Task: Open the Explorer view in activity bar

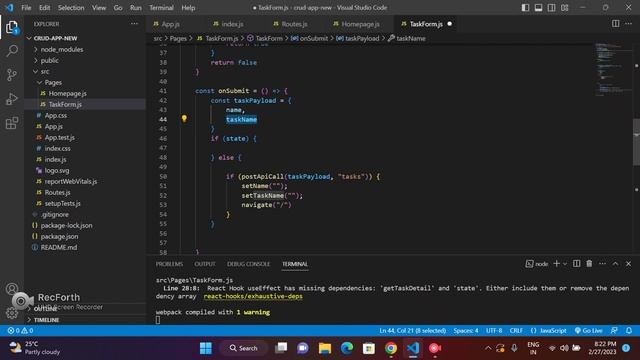Action: pos(12,28)
